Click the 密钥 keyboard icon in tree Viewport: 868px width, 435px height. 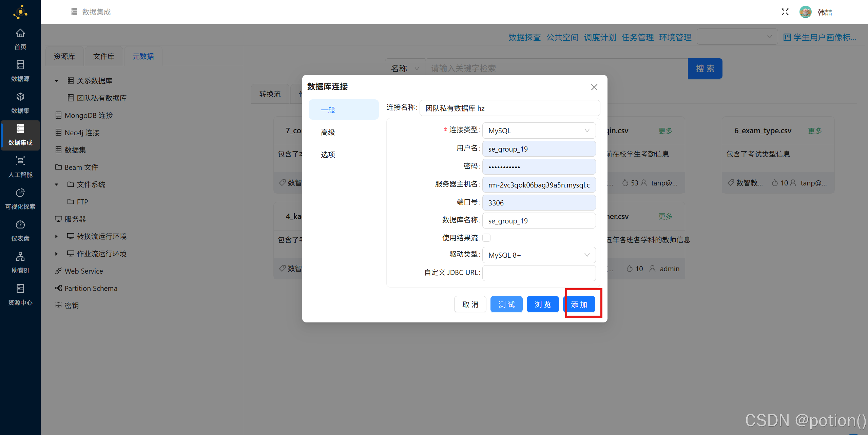click(58, 305)
